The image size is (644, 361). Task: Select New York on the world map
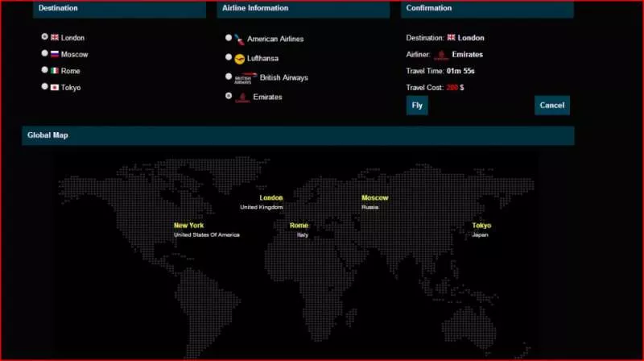pyautogui.click(x=189, y=226)
